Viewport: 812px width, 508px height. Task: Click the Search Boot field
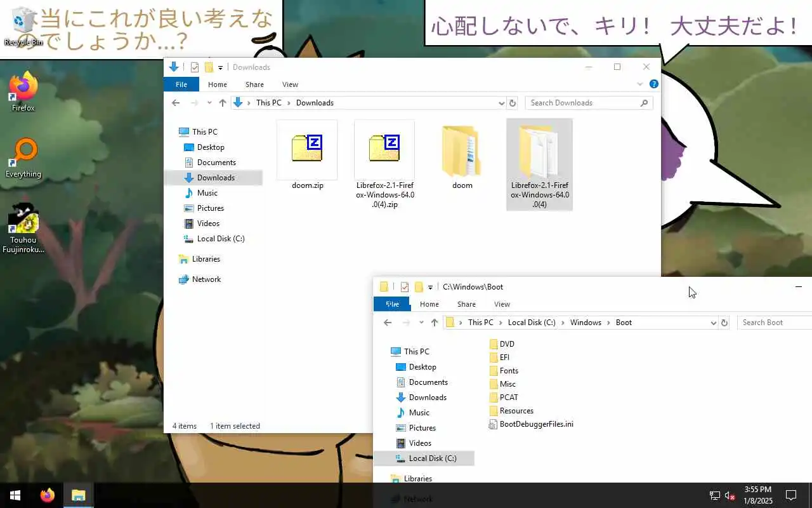[775, 323]
